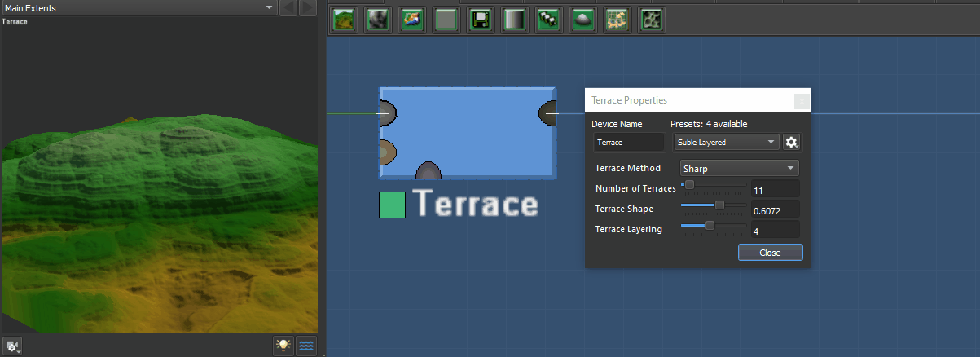Click the single floppy disk device icon
The image size is (980, 357).
coord(480,20)
